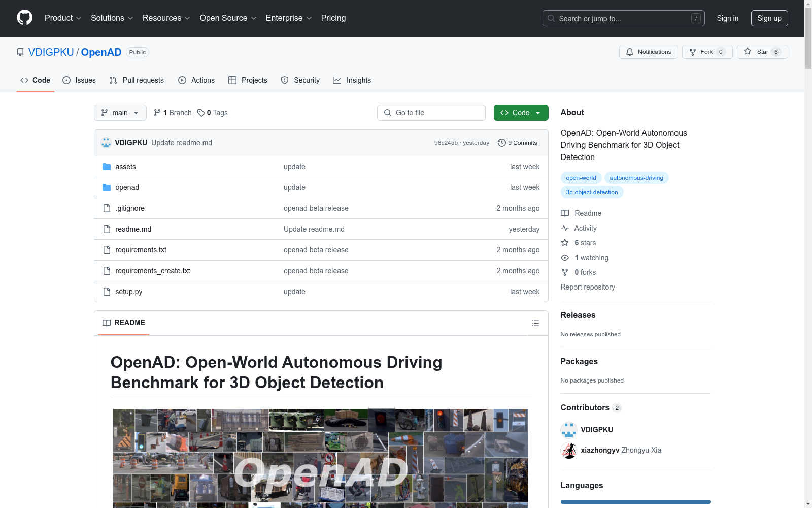Click the setup.py file icon
The image size is (812, 508).
click(107, 292)
